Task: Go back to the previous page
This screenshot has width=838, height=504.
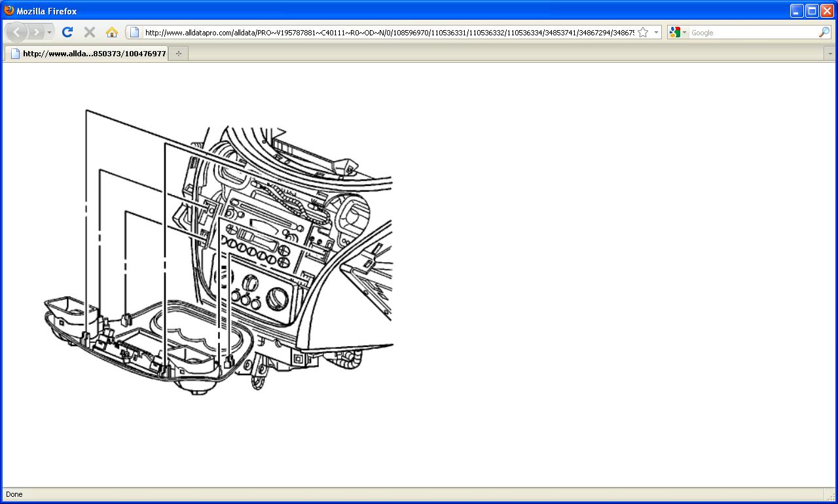Action: [x=17, y=32]
